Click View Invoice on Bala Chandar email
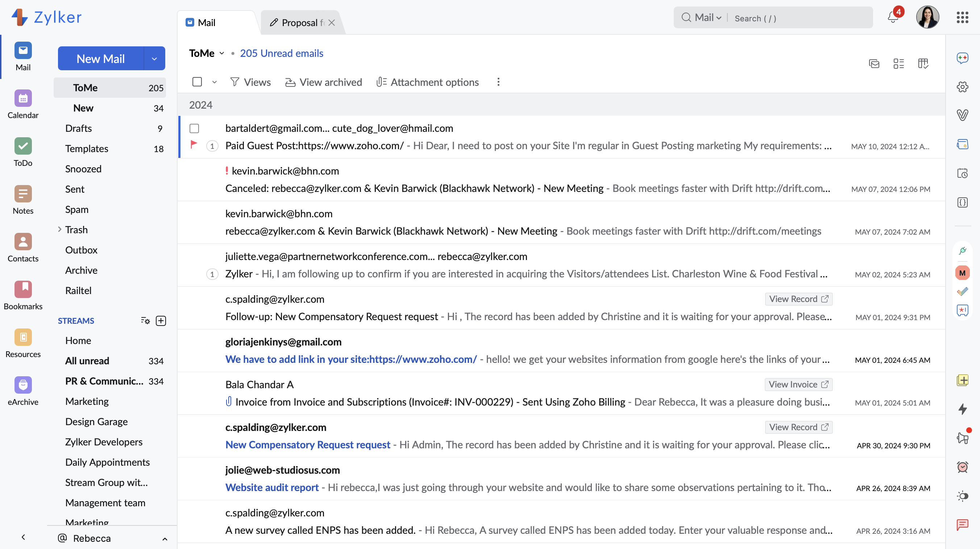Viewport: 980px width, 549px height. pos(798,385)
